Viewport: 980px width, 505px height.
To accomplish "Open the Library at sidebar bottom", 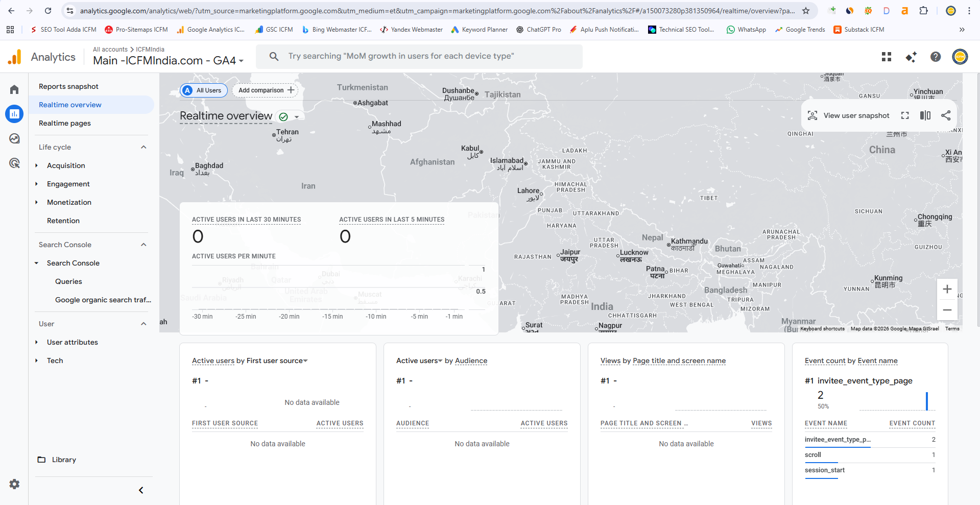I will tap(63, 460).
